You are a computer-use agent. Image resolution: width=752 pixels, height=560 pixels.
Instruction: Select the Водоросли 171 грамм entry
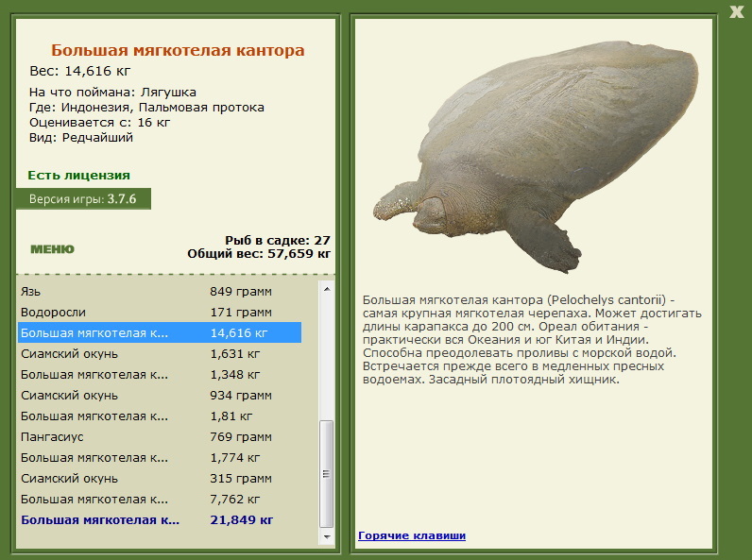click(x=160, y=313)
